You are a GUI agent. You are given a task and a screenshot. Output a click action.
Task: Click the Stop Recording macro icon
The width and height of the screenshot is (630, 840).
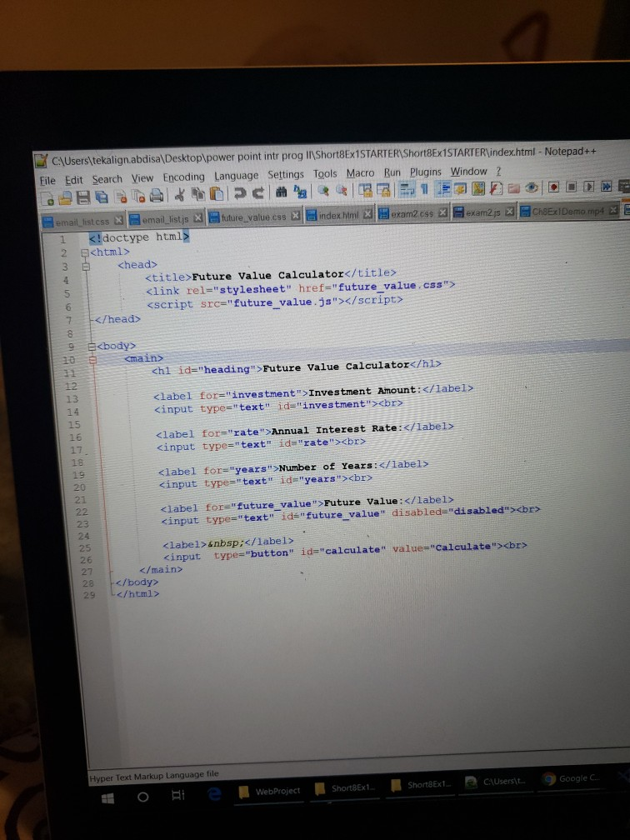coord(571,187)
